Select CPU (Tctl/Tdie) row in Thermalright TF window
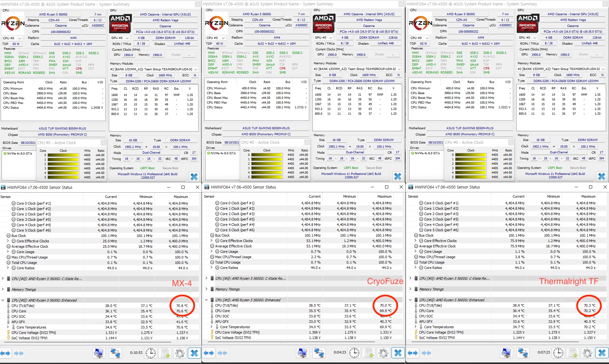Viewport: 609px width, 364px height. [431, 305]
